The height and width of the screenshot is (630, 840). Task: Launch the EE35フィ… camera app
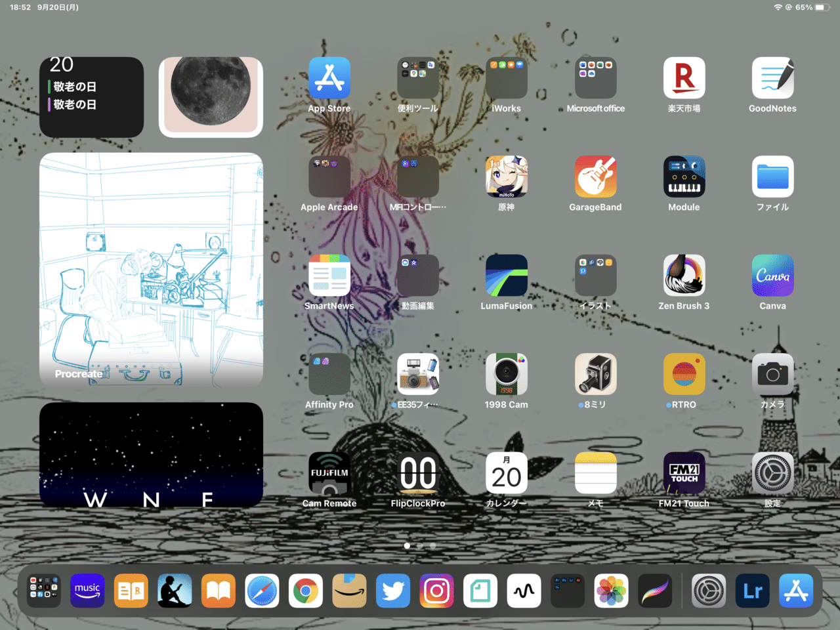[x=418, y=374]
